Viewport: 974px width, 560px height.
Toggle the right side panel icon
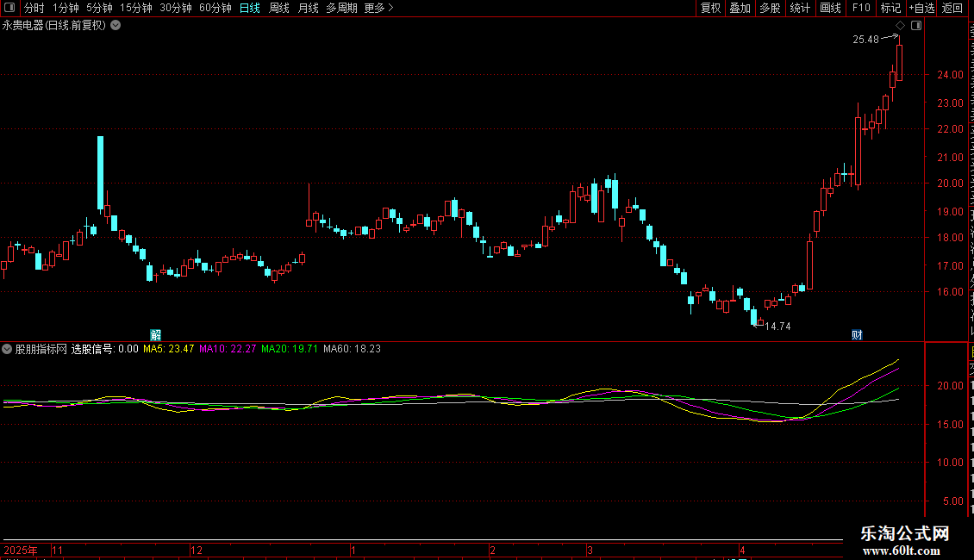pos(916,26)
